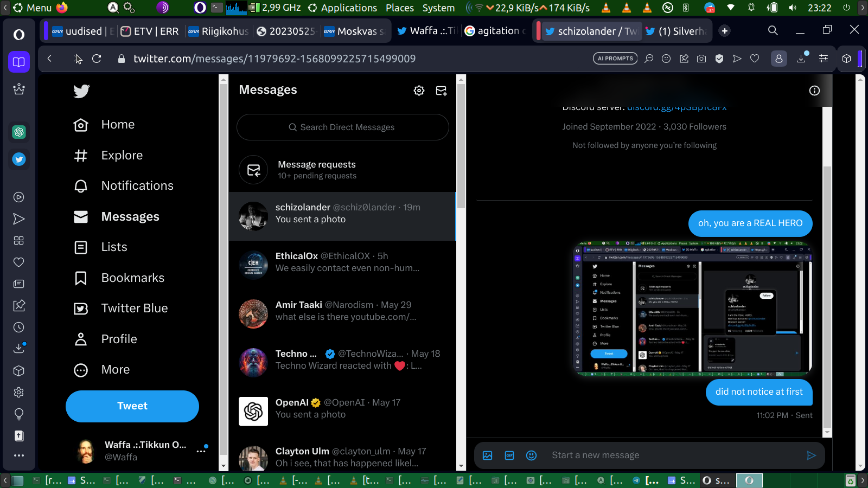
Task: Open Explore page
Action: 108,156
